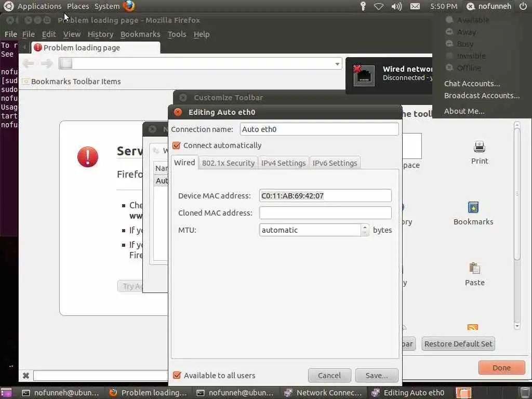Open the Firefox History menu

[100, 34]
